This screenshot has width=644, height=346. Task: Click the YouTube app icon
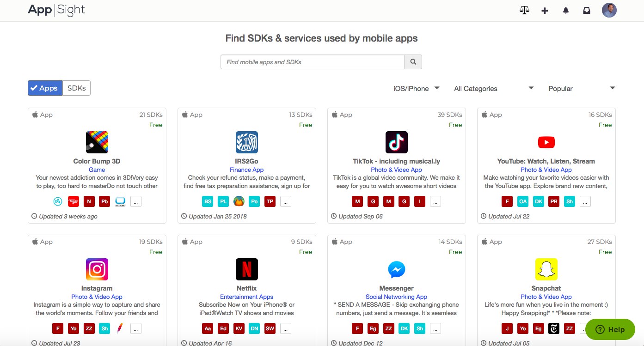[x=546, y=142]
